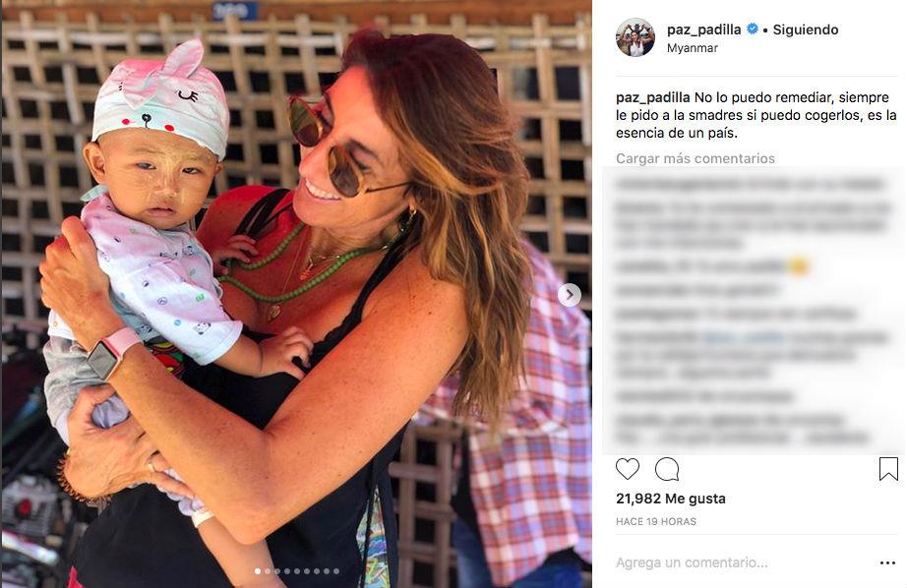Jump to the second carousel dot

(x=268, y=571)
